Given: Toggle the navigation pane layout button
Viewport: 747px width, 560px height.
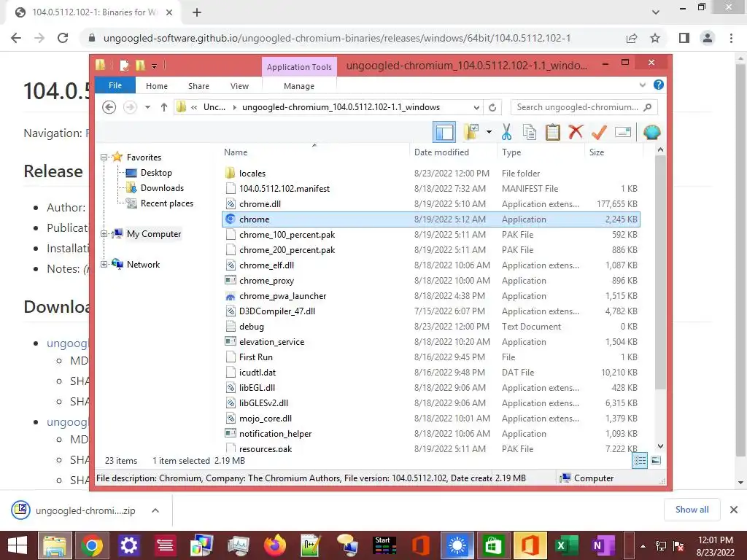Looking at the screenshot, I should pos(444,132).
